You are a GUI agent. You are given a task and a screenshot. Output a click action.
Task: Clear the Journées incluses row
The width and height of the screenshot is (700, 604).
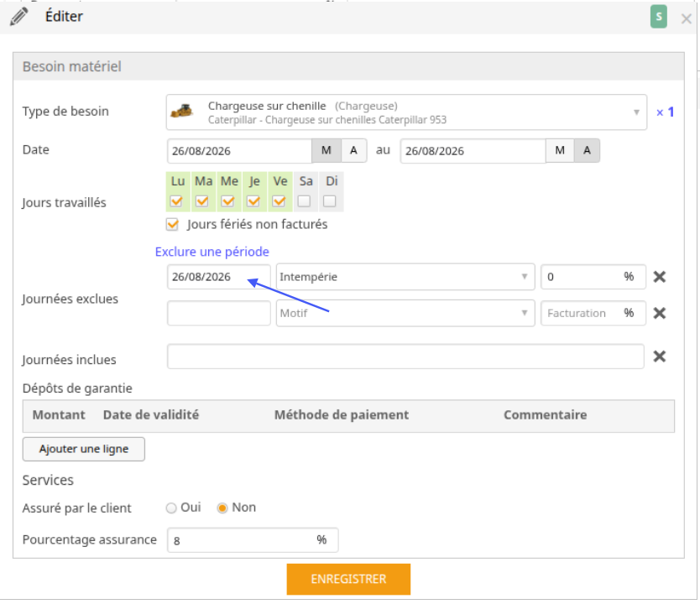click(660, 357)
